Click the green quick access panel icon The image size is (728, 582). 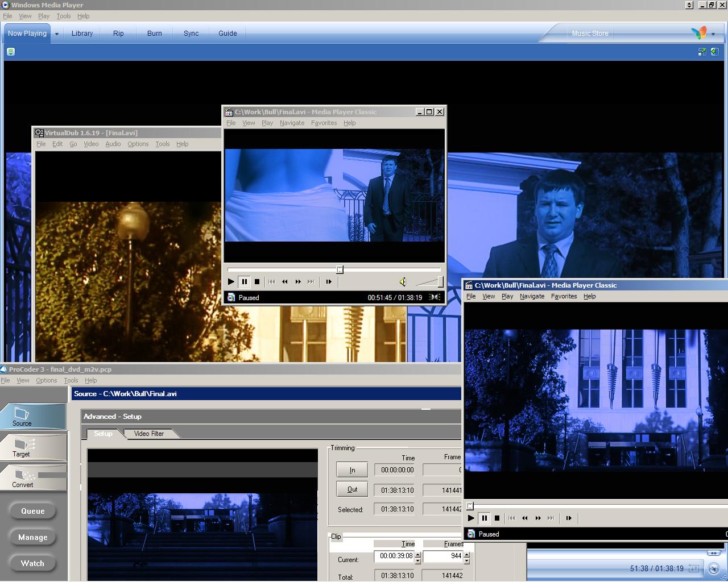pyautogui.click(x=10, y=52)
